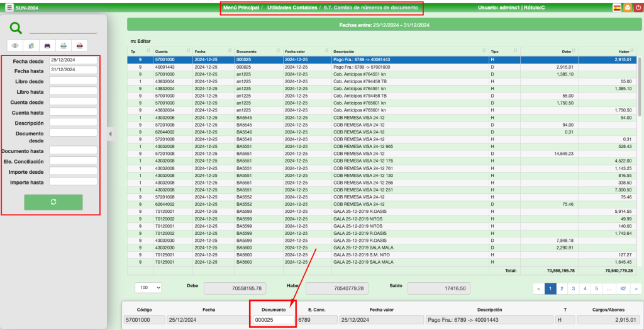
Task: Click the orange print icon in header
Action: coord(627,8)
